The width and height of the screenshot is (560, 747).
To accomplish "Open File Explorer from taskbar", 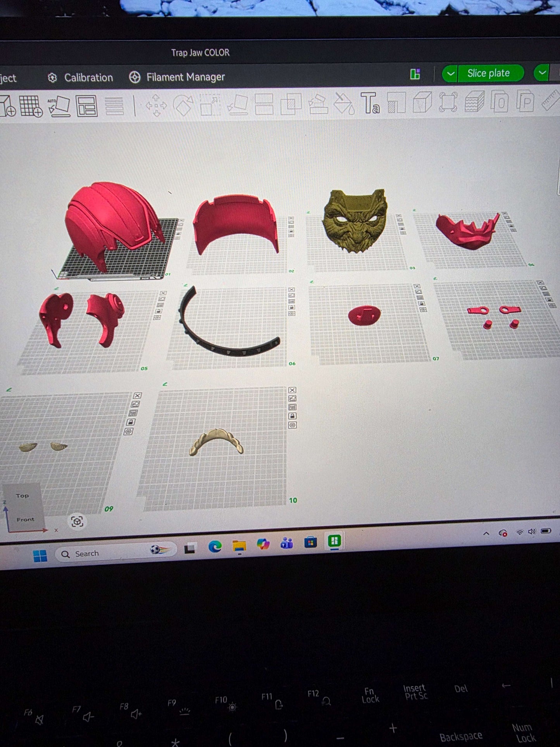I will click(239, 546).
